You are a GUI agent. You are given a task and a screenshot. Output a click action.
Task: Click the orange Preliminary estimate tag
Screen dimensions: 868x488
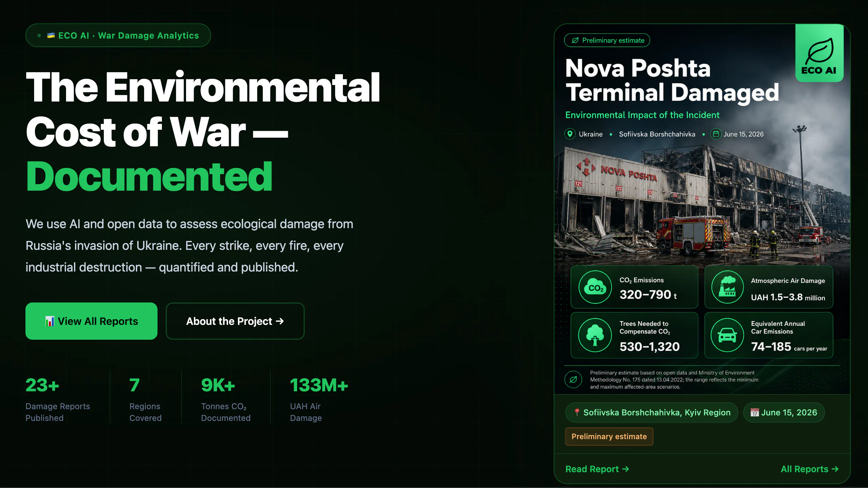(x=609, y=436)
